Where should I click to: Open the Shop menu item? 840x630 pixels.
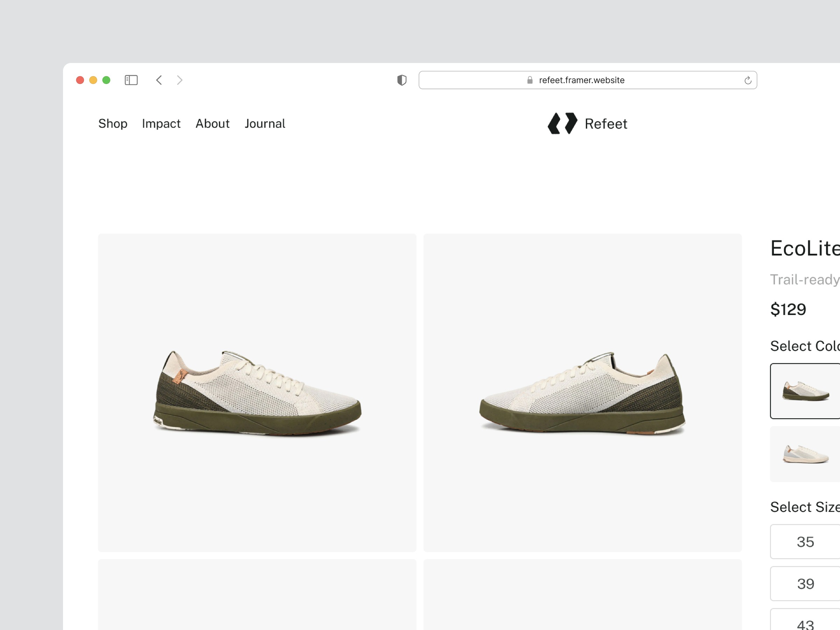click(113, 124)
